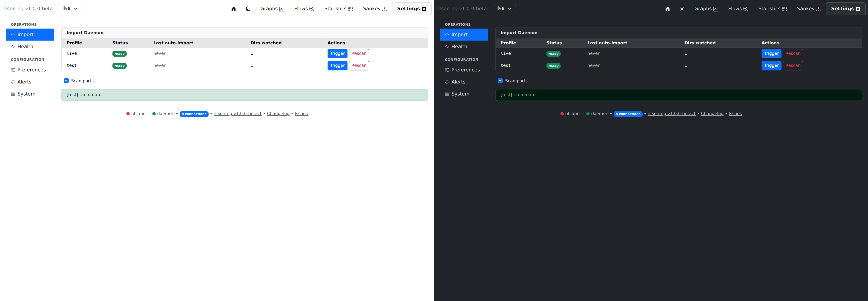Trigger import for live profile, light theme
This screenshot has width=868, height=301.
coord(337,54)
